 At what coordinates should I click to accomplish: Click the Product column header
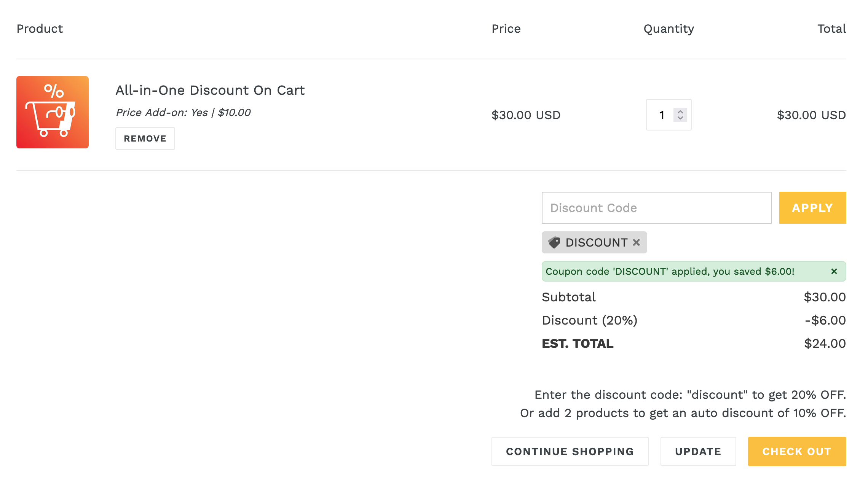pos(40,29)
